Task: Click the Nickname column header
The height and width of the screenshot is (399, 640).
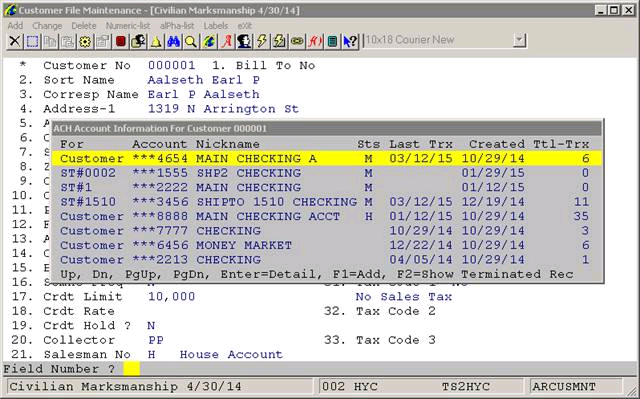Action: (228, 144)
